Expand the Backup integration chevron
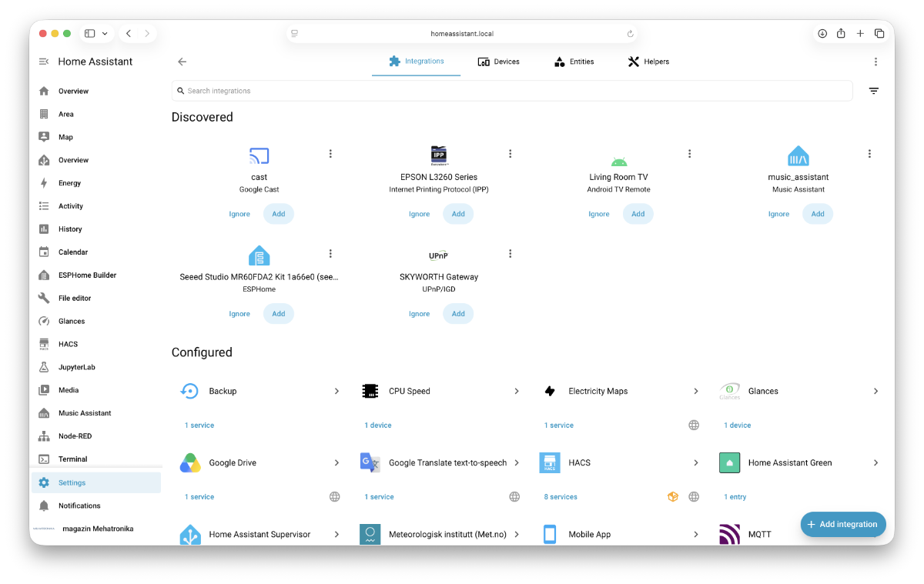 (x=336, y=391)
